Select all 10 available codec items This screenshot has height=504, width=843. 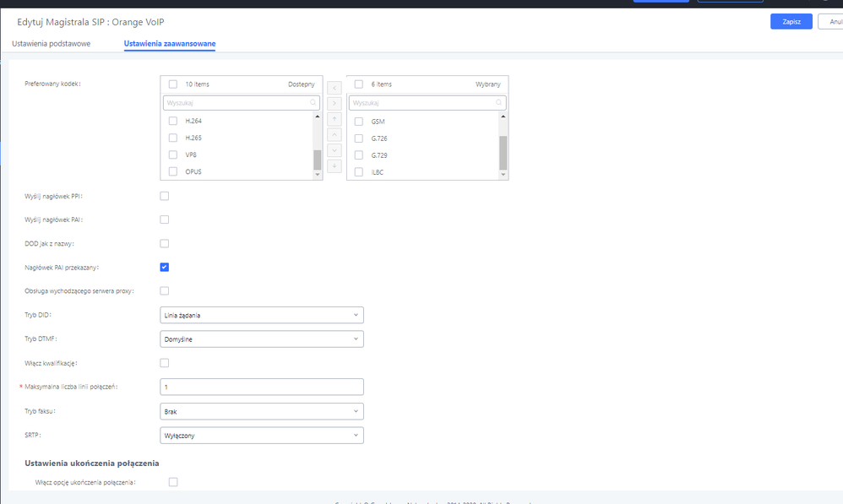(173, 84)
